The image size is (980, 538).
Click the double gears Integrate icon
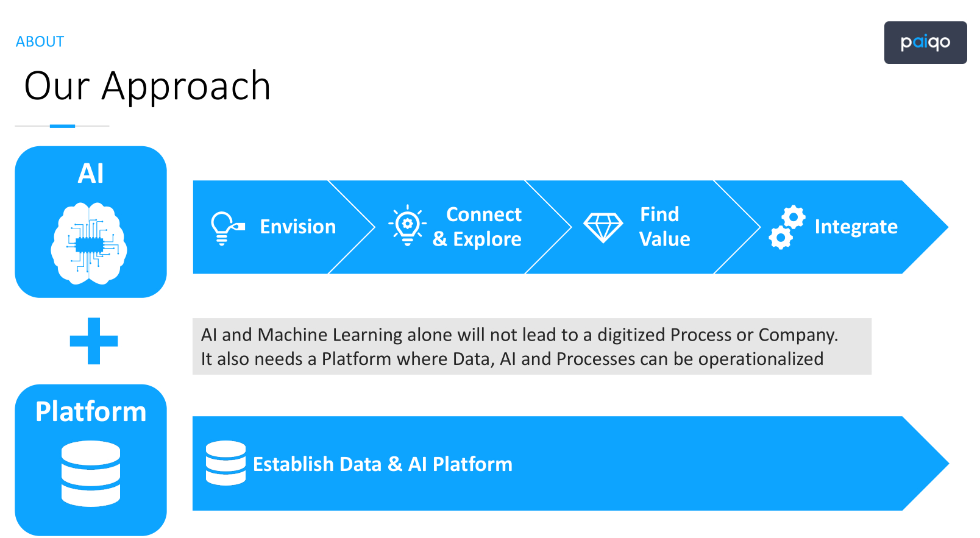tap(787, 227)
